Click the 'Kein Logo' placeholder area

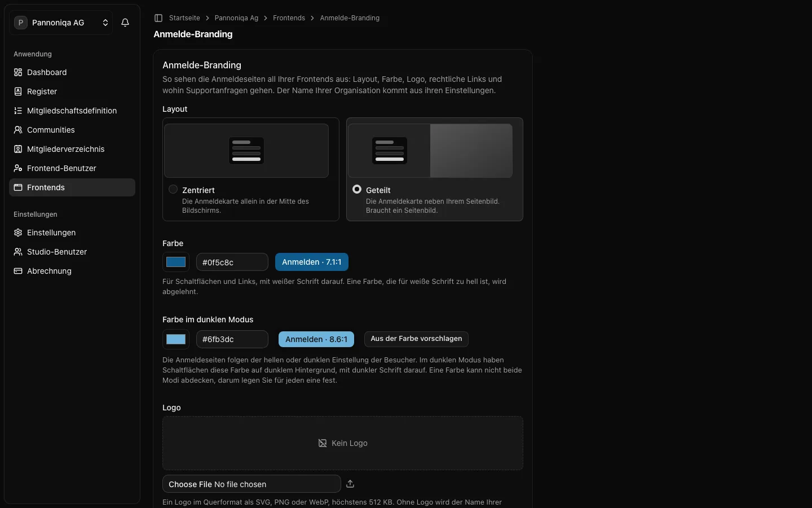click(x=343, y=443)
